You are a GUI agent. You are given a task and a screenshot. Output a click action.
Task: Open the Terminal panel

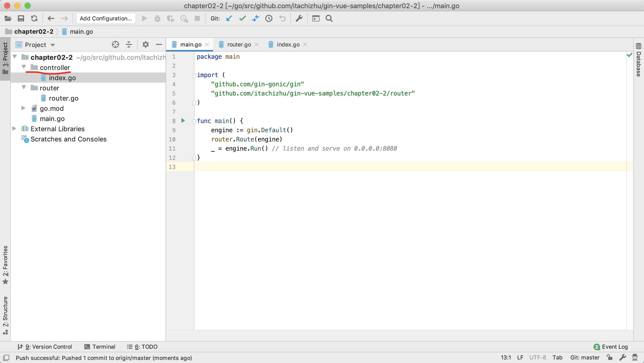(x=100, y=347)
